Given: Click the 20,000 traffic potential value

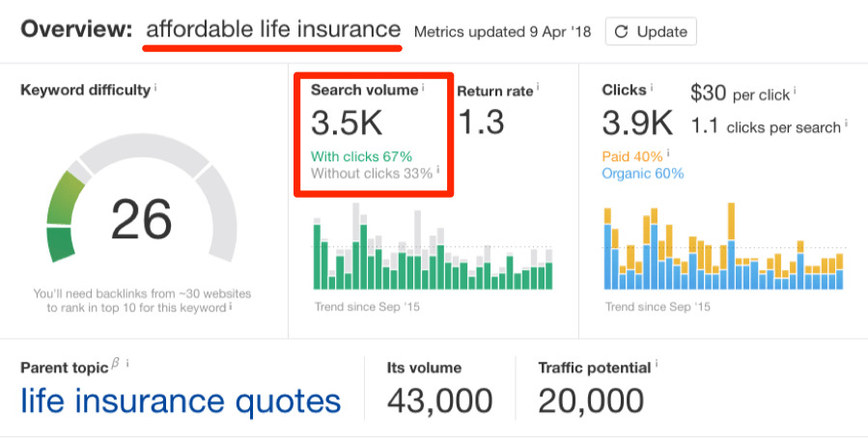Looking at the screenshot, I should (590, 400).
